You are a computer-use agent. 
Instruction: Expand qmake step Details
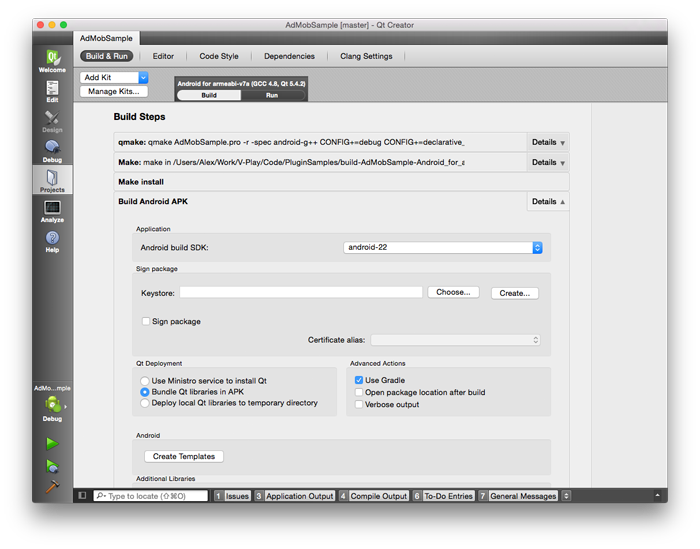548,142
